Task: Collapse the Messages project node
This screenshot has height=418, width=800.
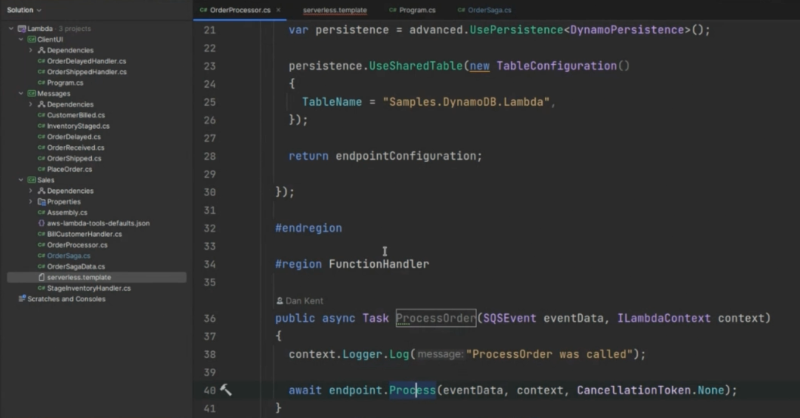Action: (21, 93)
